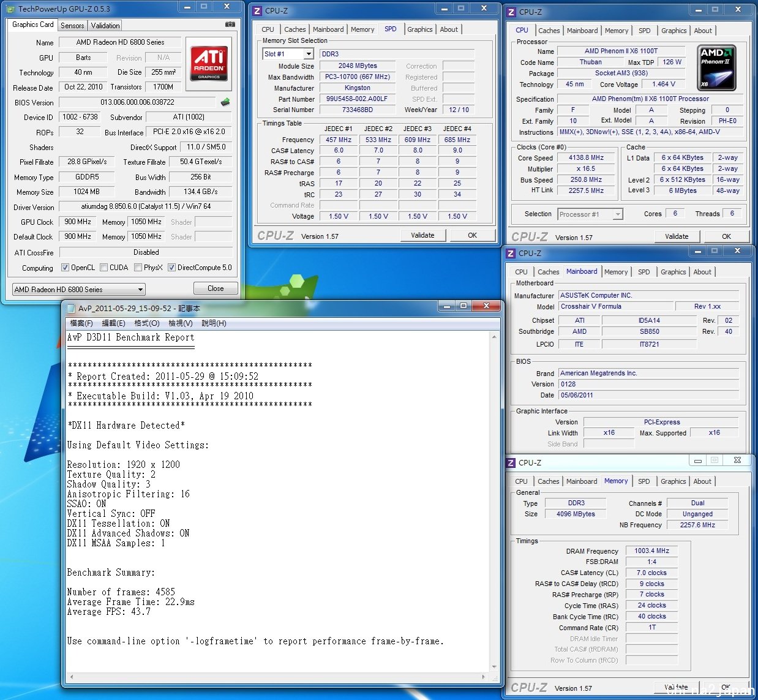The image size is (758, 700).
Task: Click the Southbridge SB850 field
Action: coord(649,331)
